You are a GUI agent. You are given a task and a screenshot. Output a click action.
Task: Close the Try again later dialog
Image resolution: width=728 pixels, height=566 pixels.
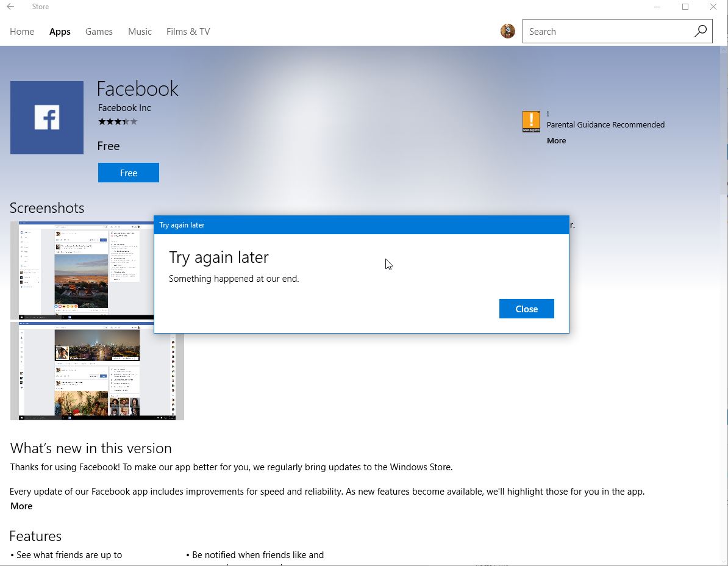(527, 309)
